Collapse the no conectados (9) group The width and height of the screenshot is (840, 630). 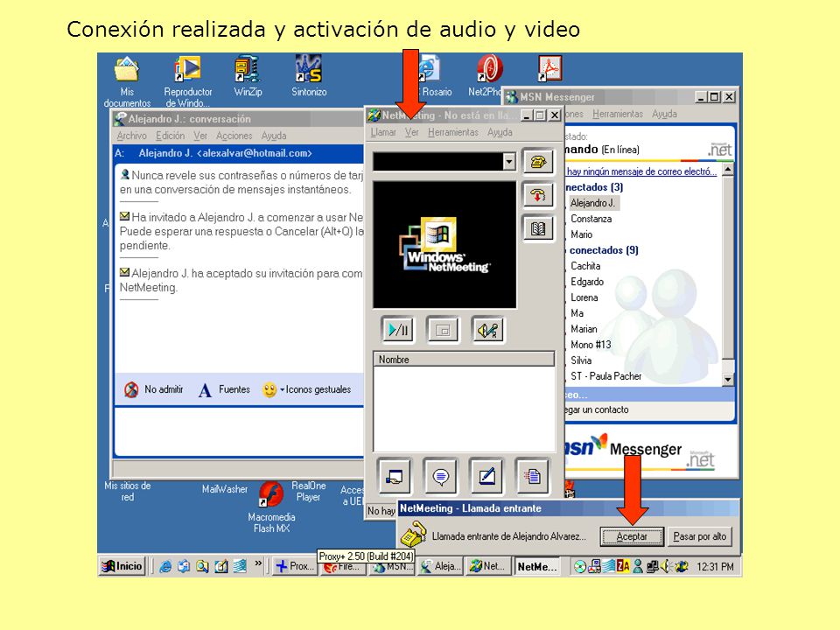pyautogui.click(x=602, y=250)
